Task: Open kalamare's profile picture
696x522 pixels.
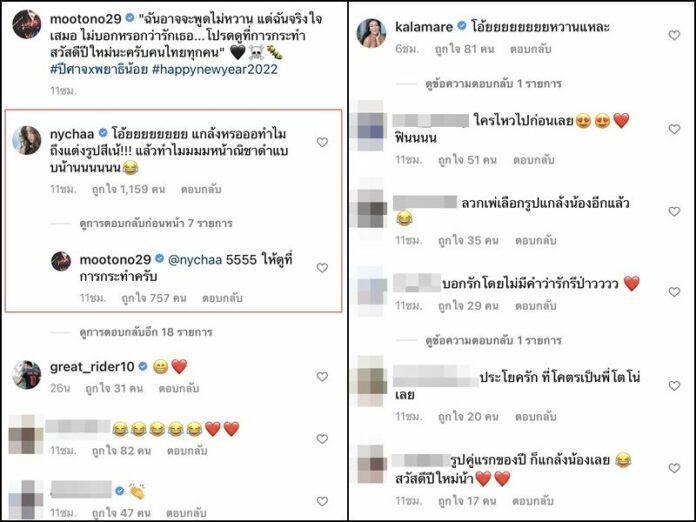Action: [x=371, y=33]
